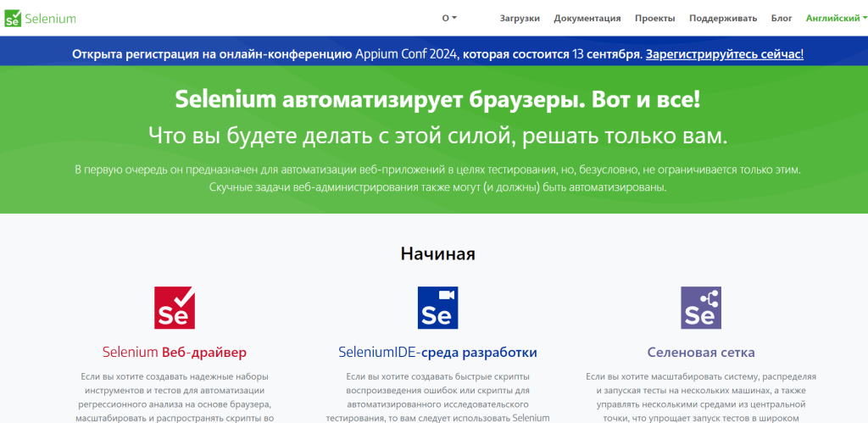Open the Блог page
Screen dimensions: 868x423
tap(782, 19)
